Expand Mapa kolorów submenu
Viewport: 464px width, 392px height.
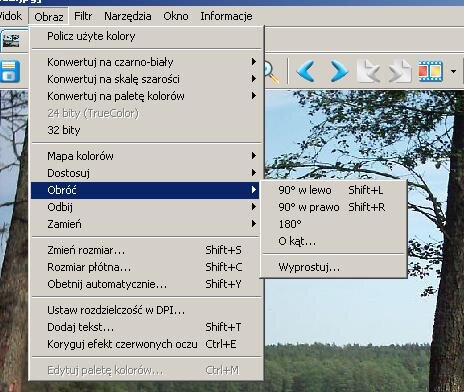(145, 156)
